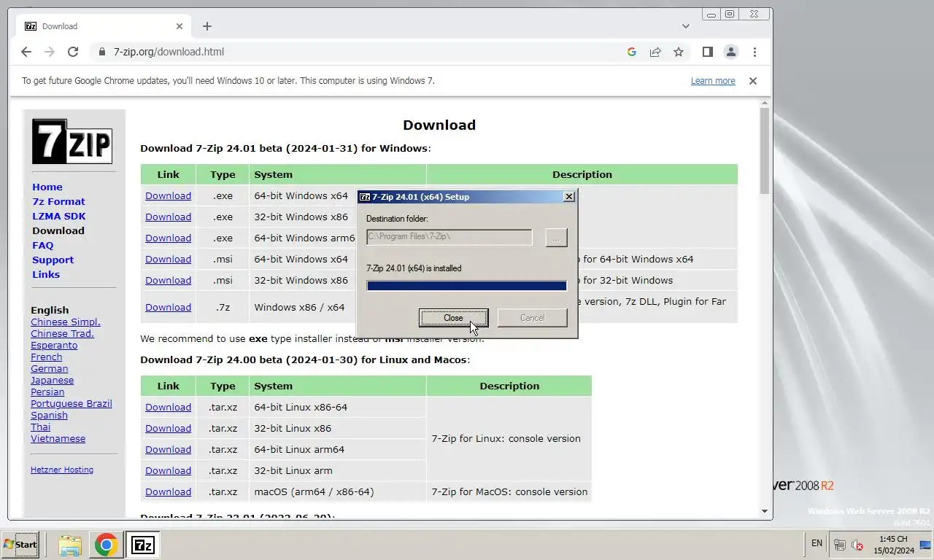
Task: Select French language
Action: coord(46,357)
